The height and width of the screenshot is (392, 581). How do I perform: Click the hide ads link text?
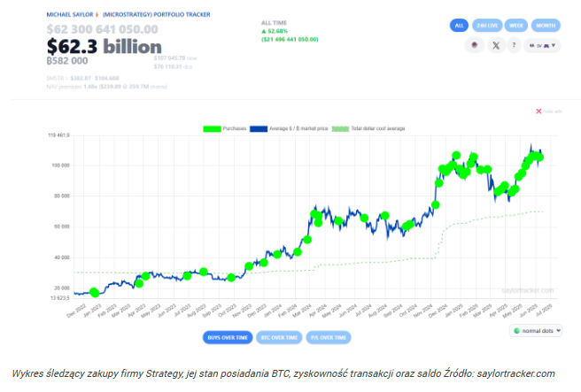pyautogui.click(x=553, y=111)
